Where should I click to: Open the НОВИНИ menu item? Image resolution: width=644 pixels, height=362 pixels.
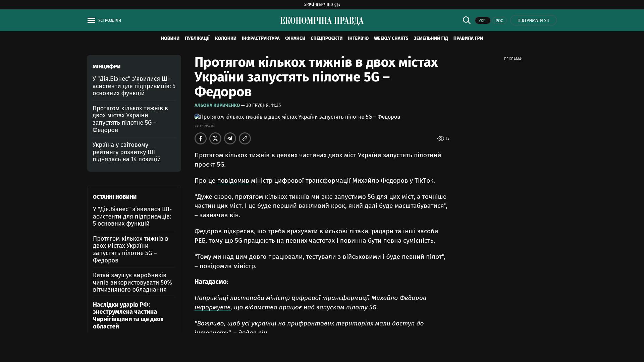[170, 38]
